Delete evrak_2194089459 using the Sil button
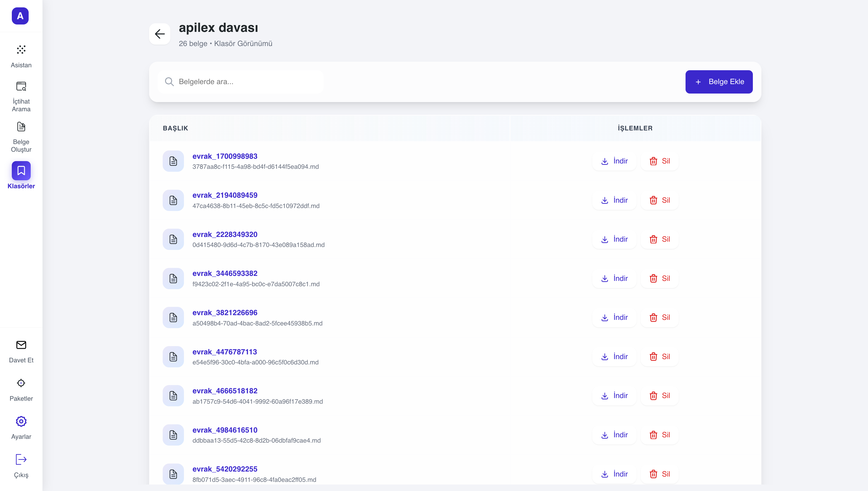This screenshot has height=491, width=868. click(x=660, y=200)
